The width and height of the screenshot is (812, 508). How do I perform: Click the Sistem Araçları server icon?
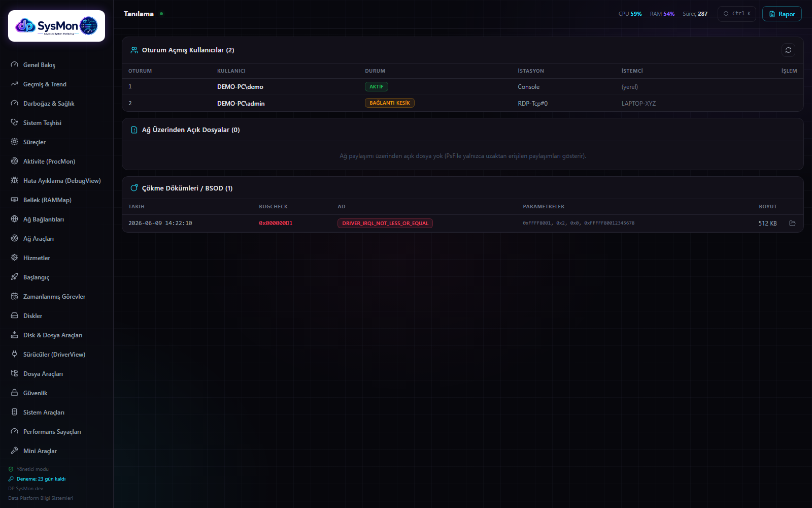point(14,412)
